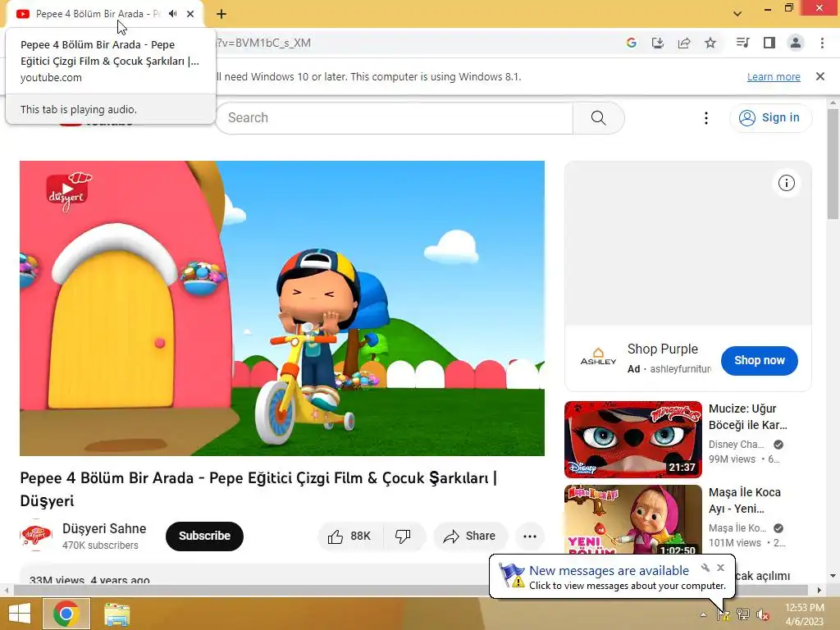Viewport: 840px width, 630px height.
Task: Close the Pepee 4 Bölüm Bir Arada tab
Action: [x=190, y=14]
